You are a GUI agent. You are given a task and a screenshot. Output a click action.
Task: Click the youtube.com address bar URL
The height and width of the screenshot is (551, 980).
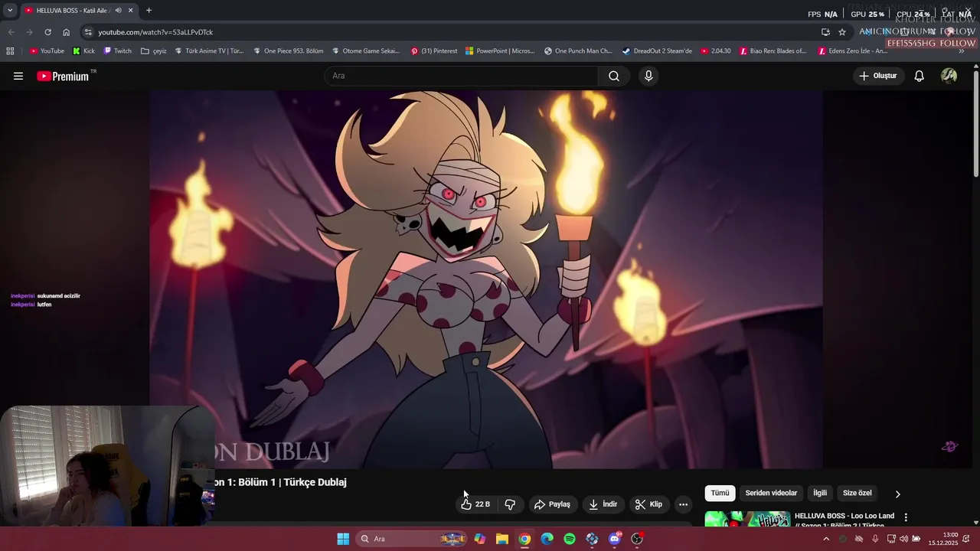coord(155,32)
